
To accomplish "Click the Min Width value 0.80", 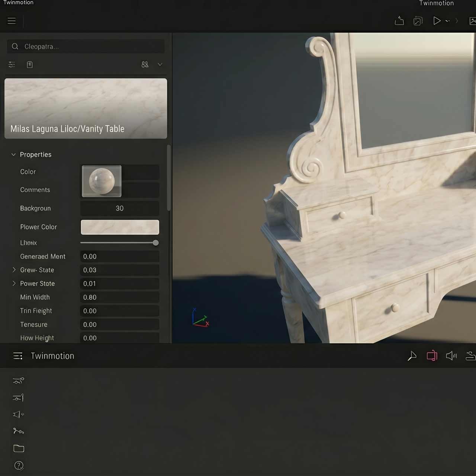I will pyautogui.click(x=120, y=297).
